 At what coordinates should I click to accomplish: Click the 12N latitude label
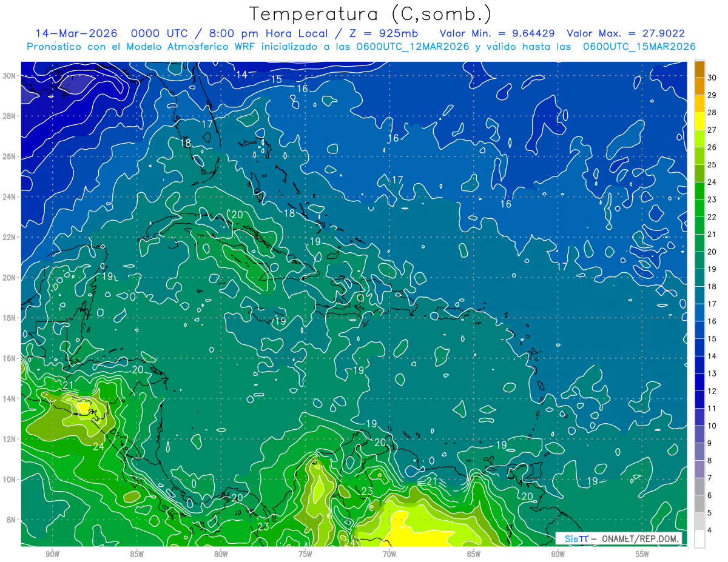click(x=10, y=439)
